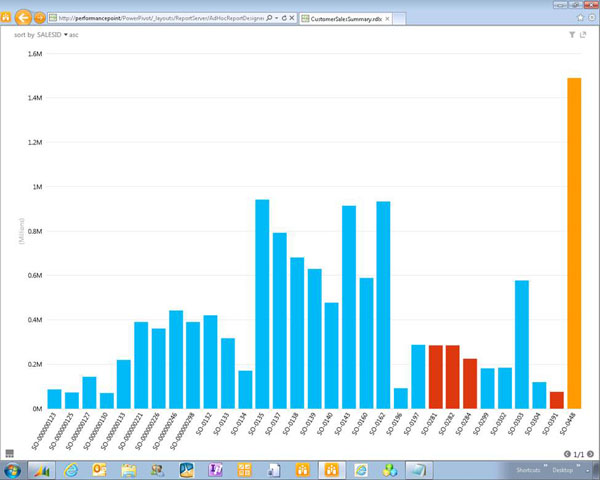Open the favorites star icon

tap(580, 18)
